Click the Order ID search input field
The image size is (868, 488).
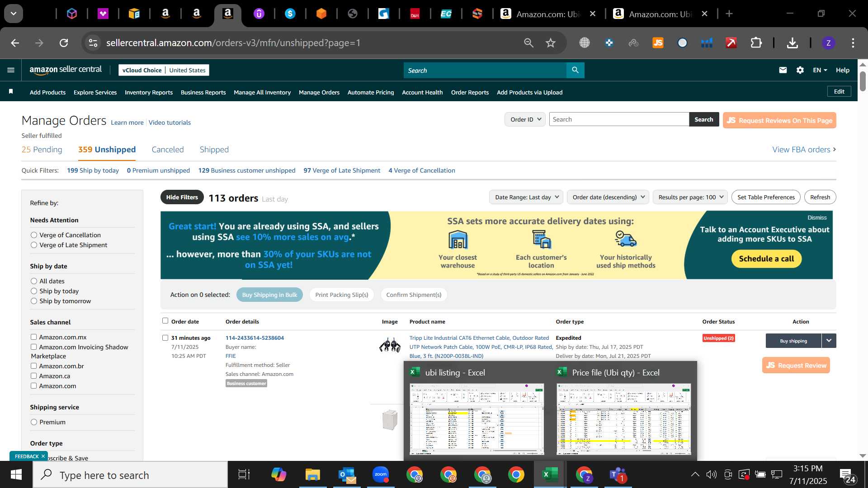pos(619,119)
